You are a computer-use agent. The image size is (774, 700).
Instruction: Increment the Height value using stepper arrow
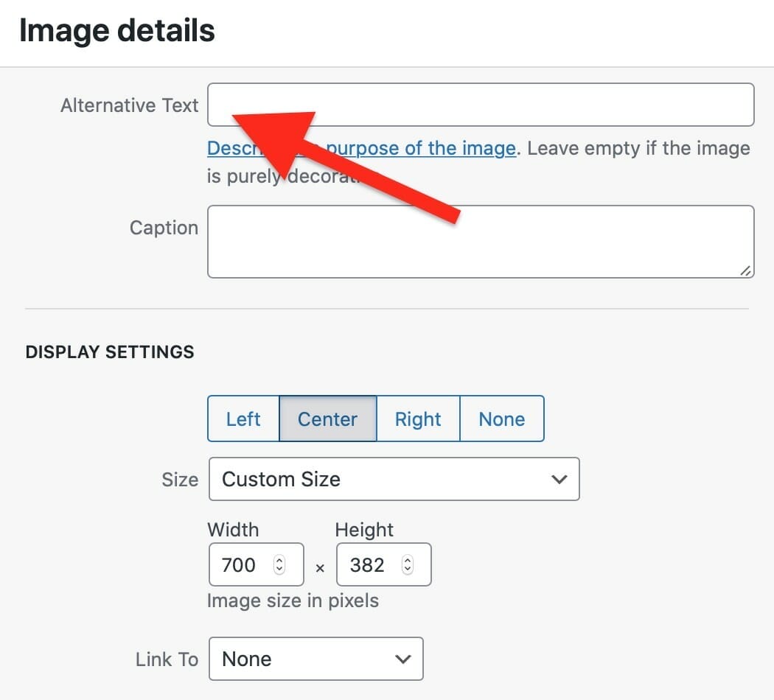[408, 560]
